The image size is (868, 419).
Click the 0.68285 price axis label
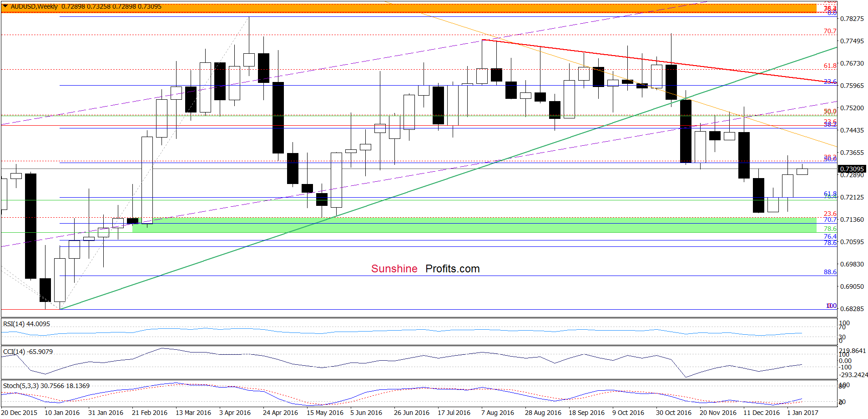pos(852,309)
